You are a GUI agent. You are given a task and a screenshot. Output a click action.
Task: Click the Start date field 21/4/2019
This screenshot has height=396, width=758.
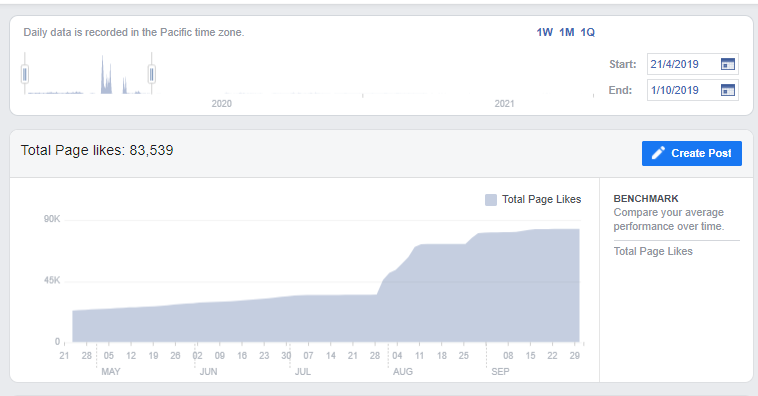coord(693,64)
